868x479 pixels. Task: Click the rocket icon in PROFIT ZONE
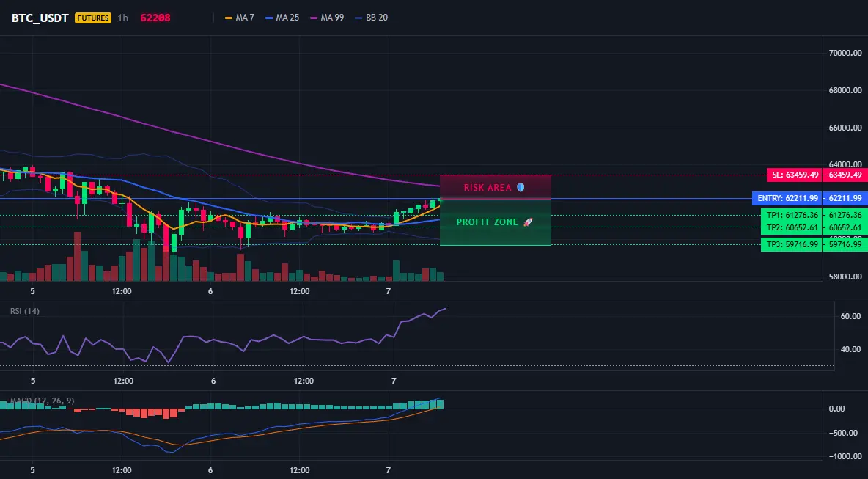528,222
